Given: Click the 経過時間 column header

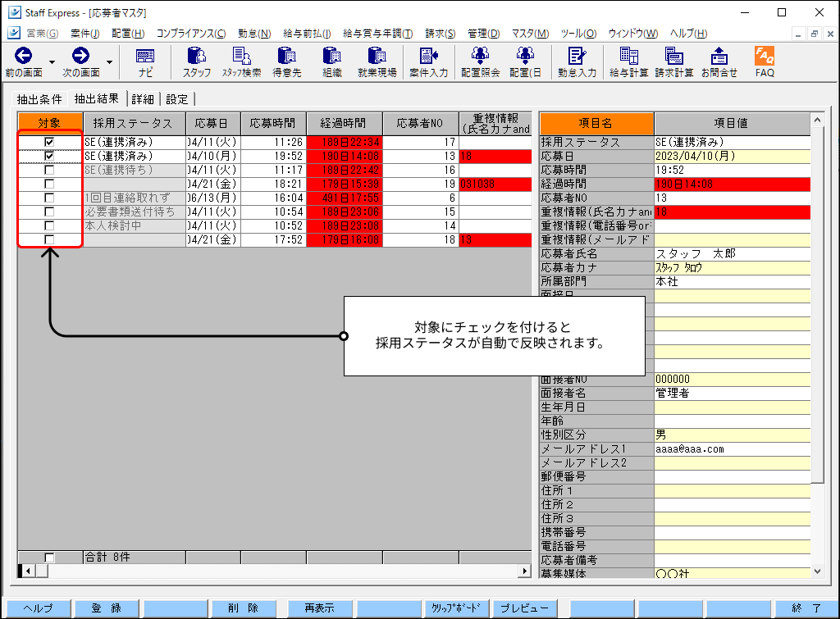Looking at the screenshot, I should coord(344,124).
